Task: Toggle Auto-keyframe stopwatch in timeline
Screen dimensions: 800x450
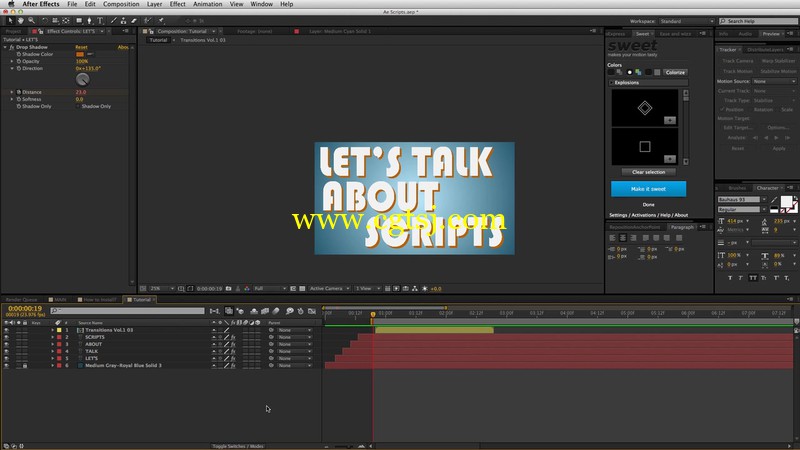Action: pyautogui.click(x=301, y=311)
